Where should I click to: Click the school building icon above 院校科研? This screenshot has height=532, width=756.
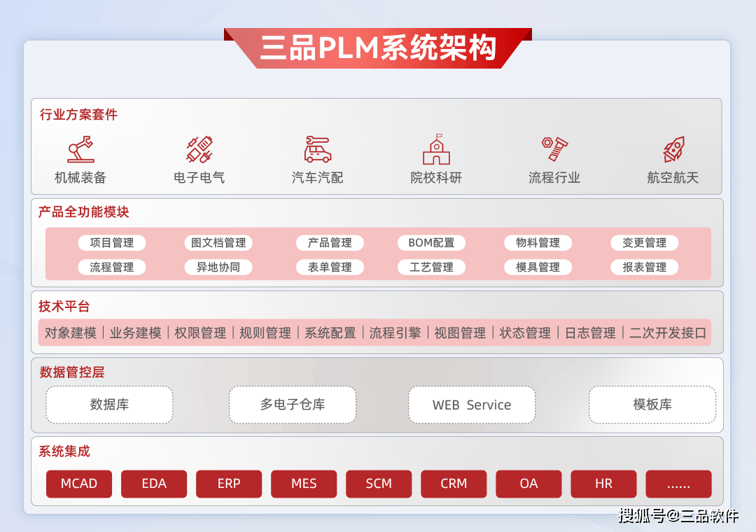(x=436, y=149)
